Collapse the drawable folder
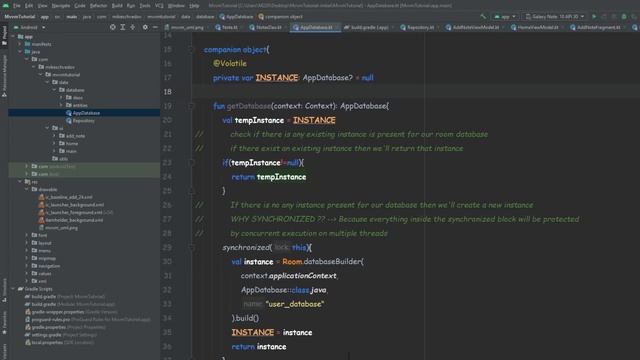This screenshot has height=360, width=640. click(x=27, y=189)
